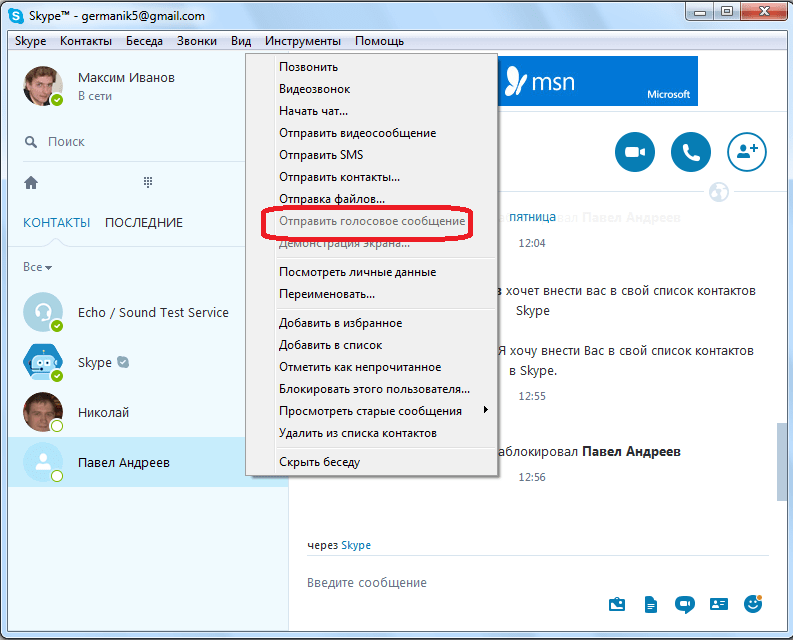Click the msn Microsoft banner
793x640 pixels.
tap(598, 81)
